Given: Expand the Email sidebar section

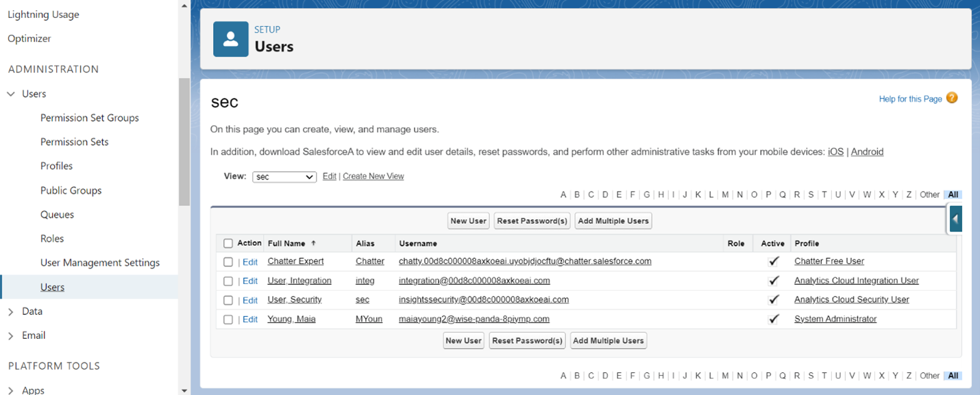Looking at the screenshot, I should [11, 335].
